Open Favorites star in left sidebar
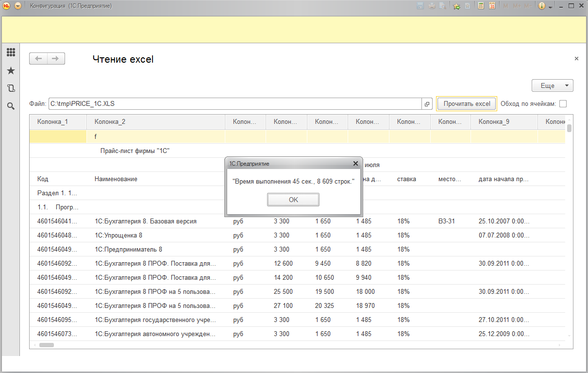Screen dimensions: 588x373 click(x=11, y=71)
